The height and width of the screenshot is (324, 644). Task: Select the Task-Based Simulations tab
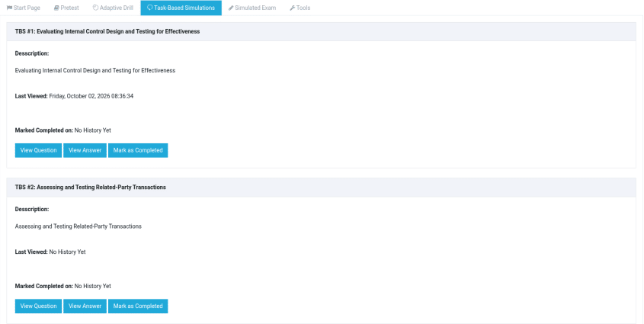tap(181, 8)
